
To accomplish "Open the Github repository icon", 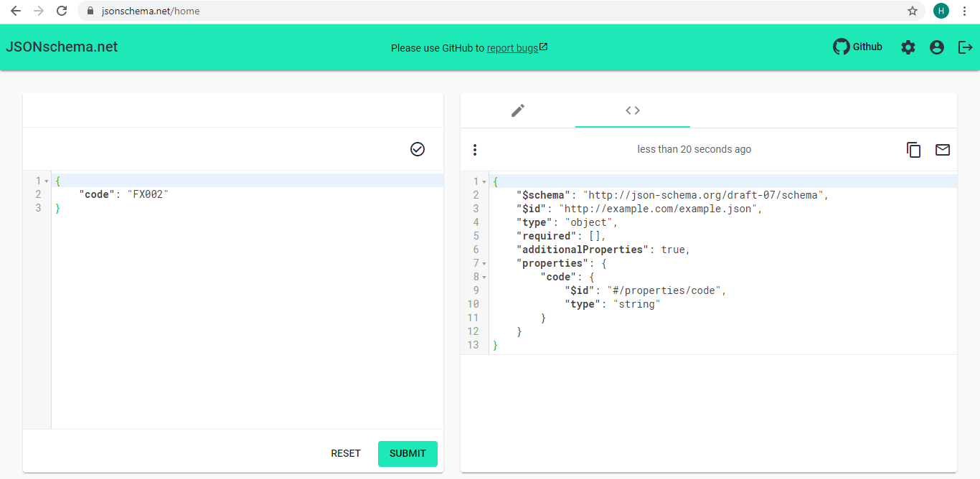I will click(x=842, y=47).
